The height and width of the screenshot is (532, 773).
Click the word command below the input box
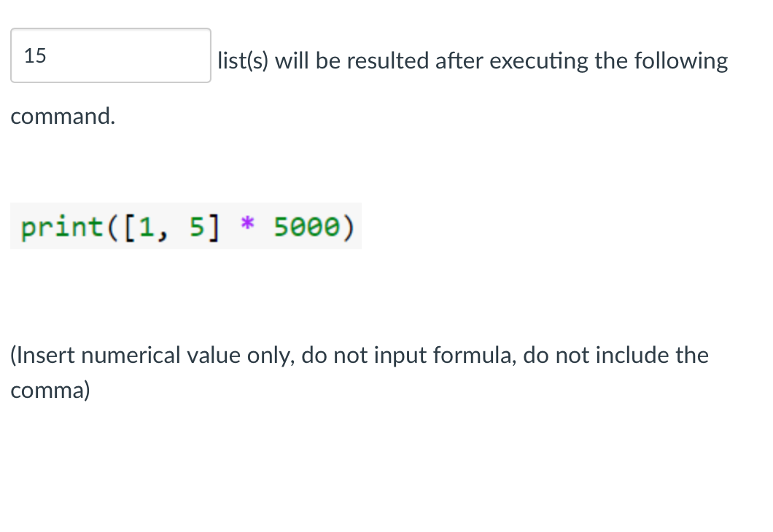point(62,117)
